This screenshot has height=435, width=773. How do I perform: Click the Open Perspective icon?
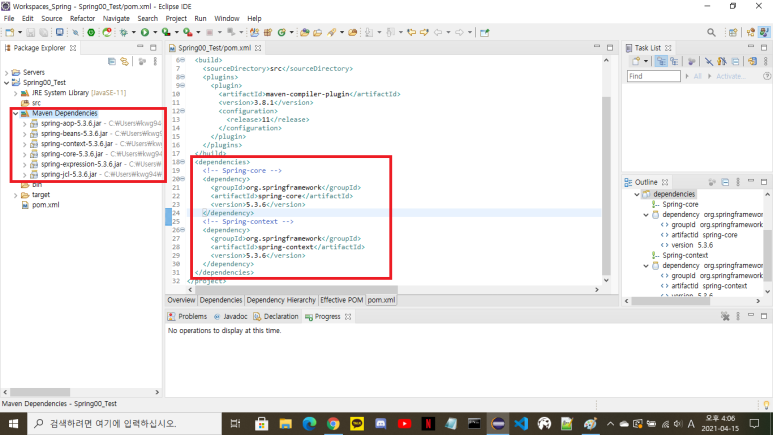(733, 33)
